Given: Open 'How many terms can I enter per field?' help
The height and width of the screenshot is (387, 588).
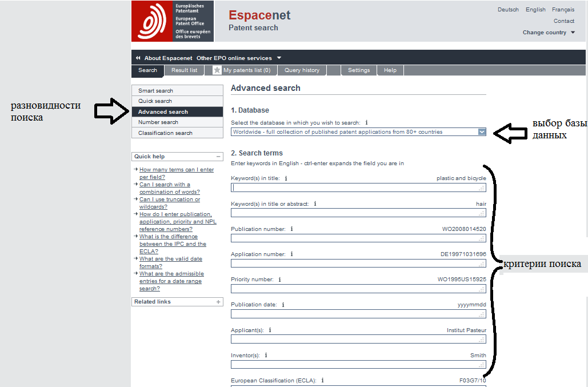Looking at the screenshot, I should (x=176, y=173).
